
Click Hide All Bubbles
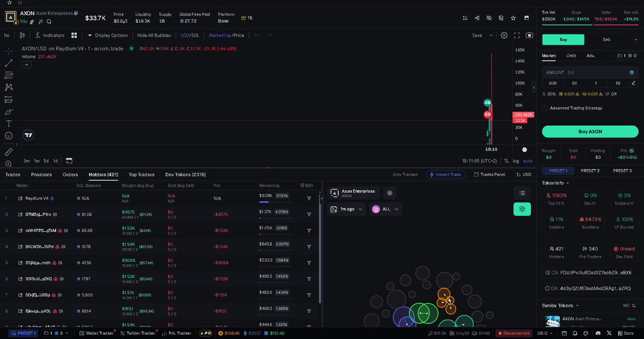tap(154, 35)
